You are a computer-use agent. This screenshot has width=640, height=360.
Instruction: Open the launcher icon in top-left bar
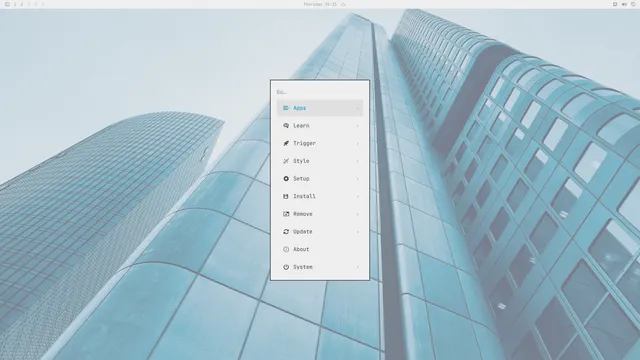7,4
